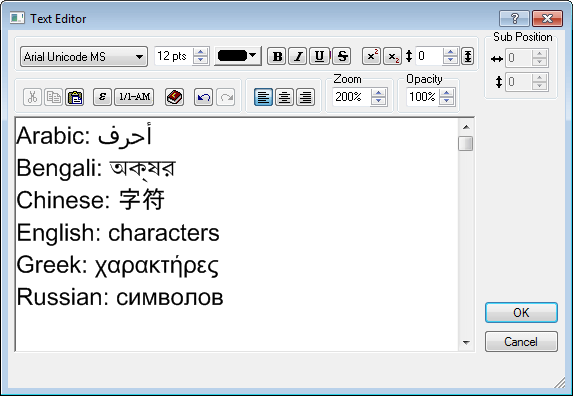This screenshot has height=396, width=573.
Task: Open the symbol map (epsilon) button
Action: coord(102,97)
